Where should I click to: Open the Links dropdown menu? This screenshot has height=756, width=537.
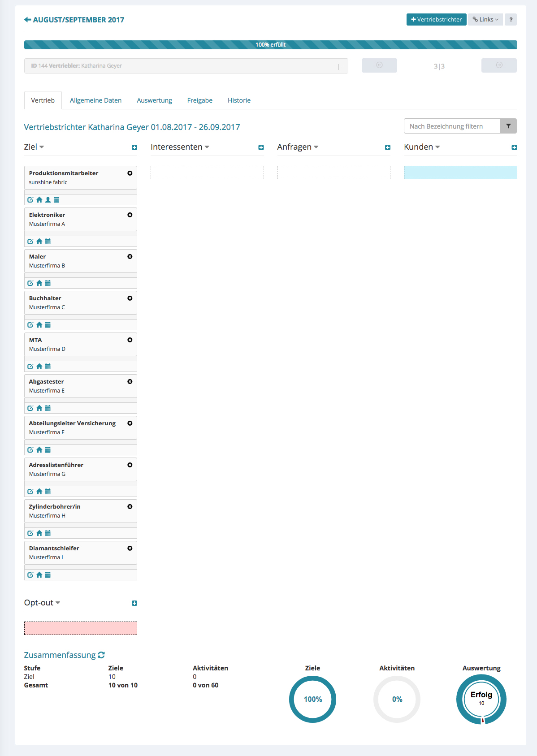click(x=485, y=20)
